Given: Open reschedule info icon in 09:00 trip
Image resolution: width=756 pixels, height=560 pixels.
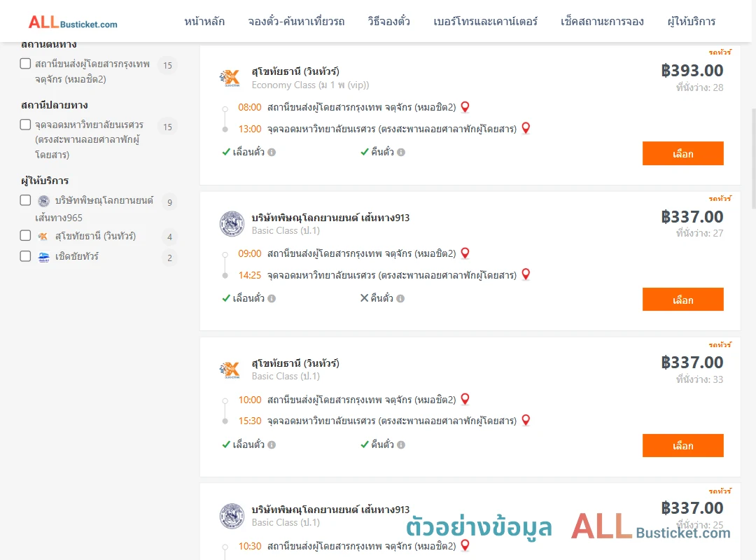Looking at the screenshot, I should click(272, 299).
